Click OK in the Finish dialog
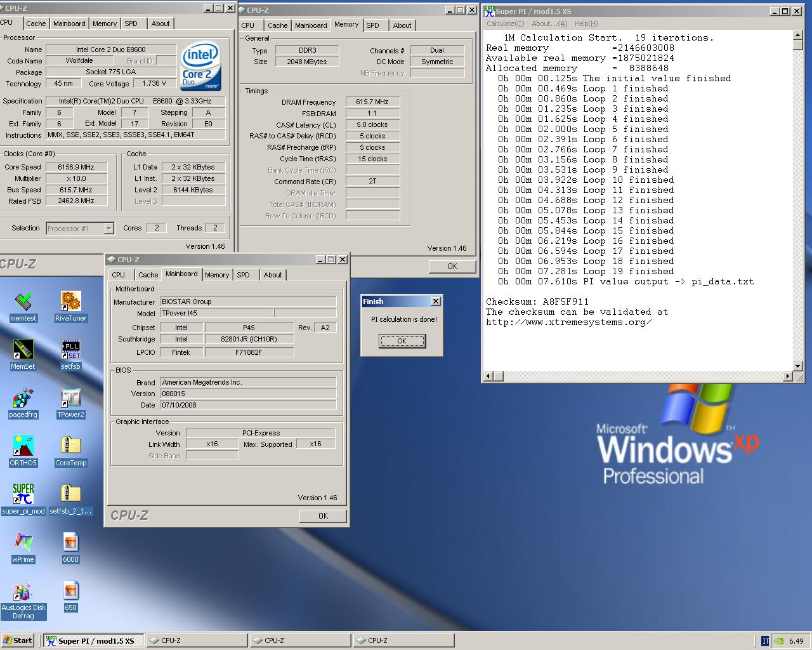812x650 pixels. (x=402, y=341)
